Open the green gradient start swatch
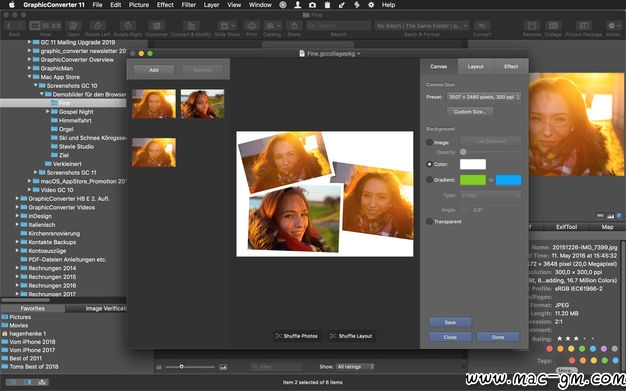Image resolution: width=626 pixels, height=391 pixels. (473, 180)
